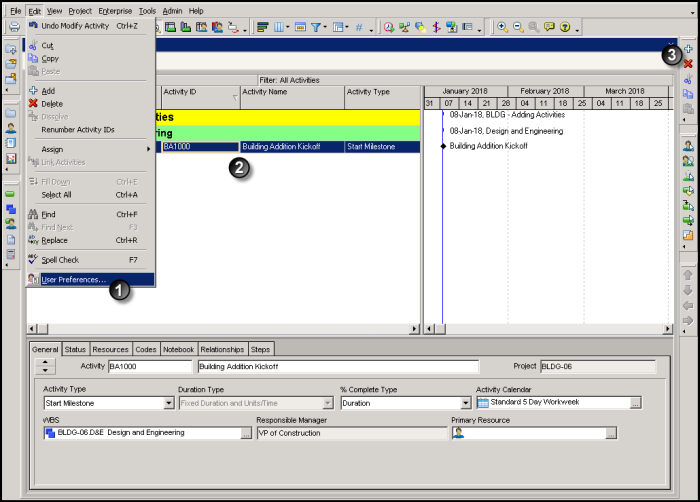This screenshot has height=502, width=700.
Task: Open the Notebook tab
Action: click(x=178, y=349)
